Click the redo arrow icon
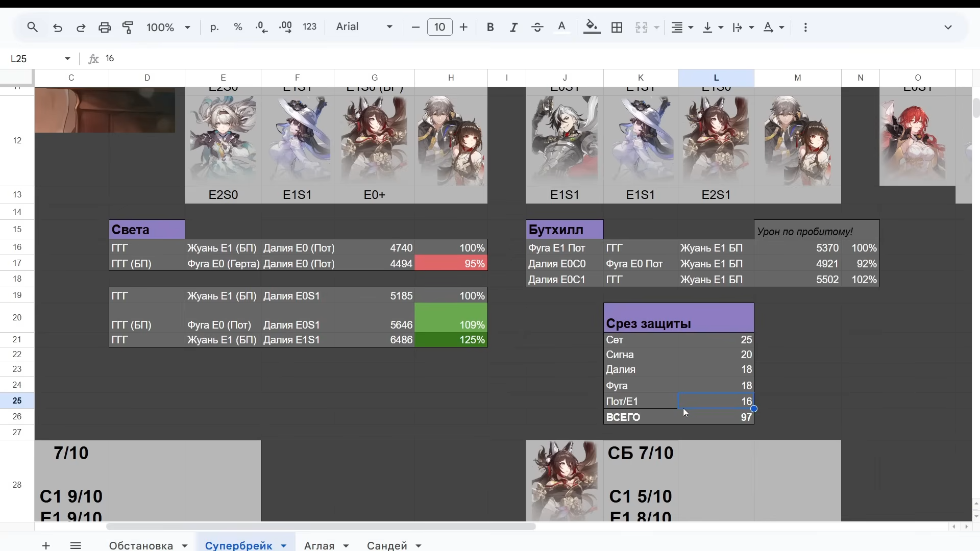 click(x=81, y=28)
